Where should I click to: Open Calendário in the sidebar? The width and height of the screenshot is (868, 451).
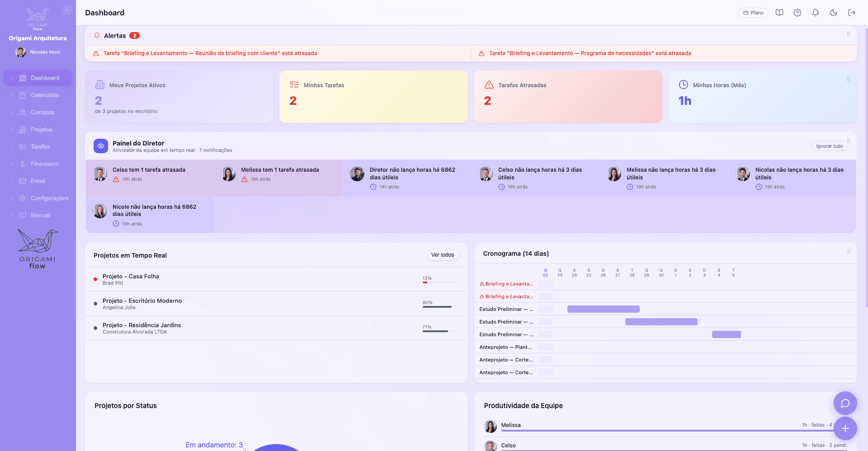pos(38,95)
